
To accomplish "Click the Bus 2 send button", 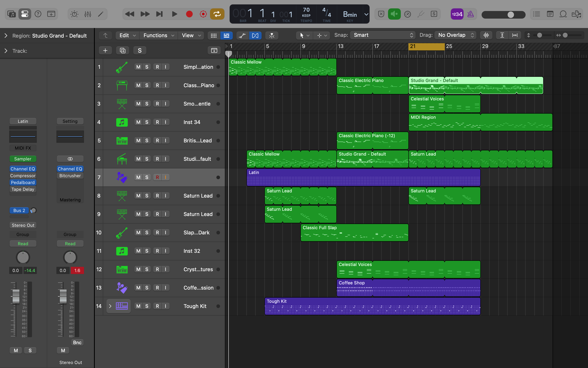I will pyautogui.click(x=19, y=210).
